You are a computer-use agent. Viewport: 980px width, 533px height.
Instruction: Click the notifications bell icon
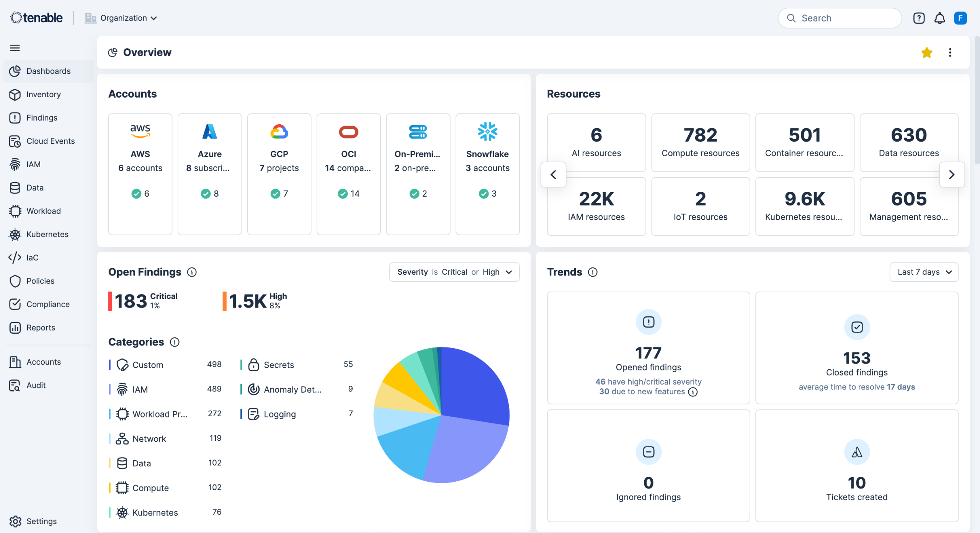tap(939, 18)
